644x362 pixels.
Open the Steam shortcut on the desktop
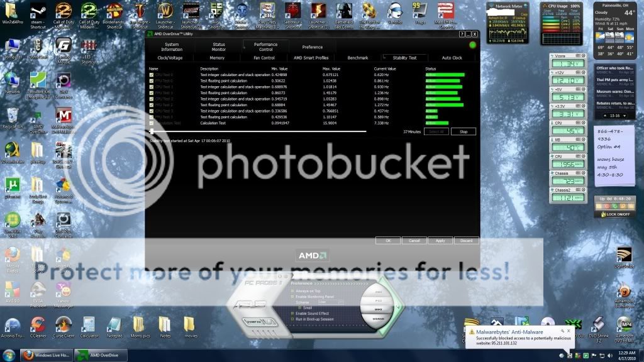click(x=38, y=16)
